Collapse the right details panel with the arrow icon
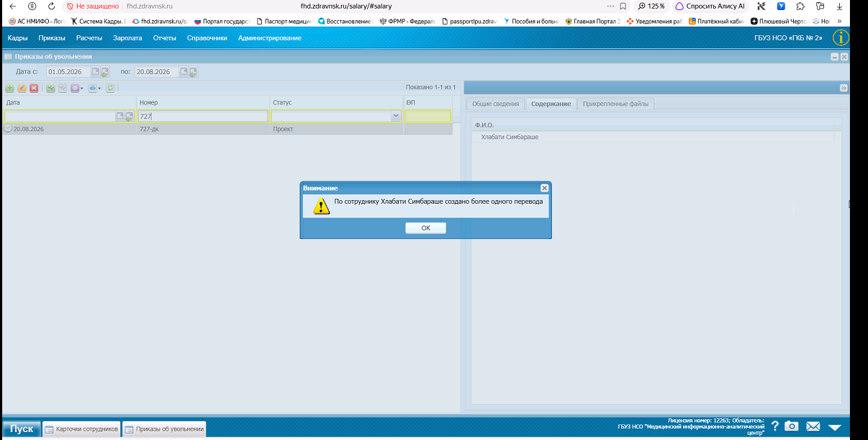The image size is (868, 440). (x=844, y=88)
